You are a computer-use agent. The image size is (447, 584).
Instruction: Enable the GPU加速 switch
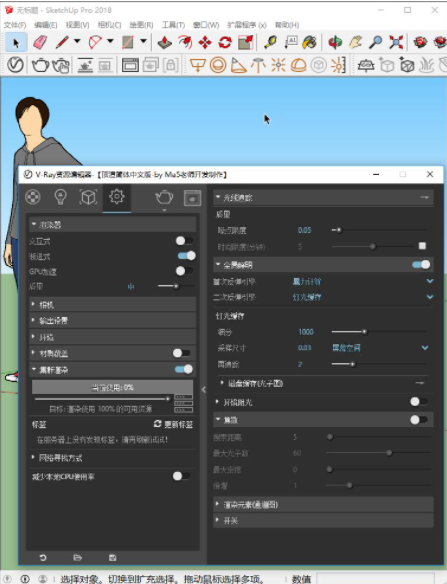pos(184,271)
